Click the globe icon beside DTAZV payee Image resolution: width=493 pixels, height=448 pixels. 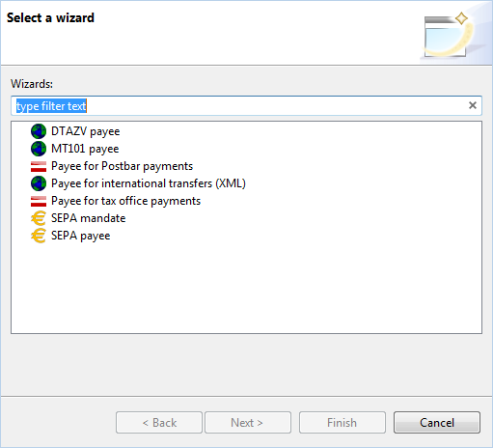coord(39,131)
